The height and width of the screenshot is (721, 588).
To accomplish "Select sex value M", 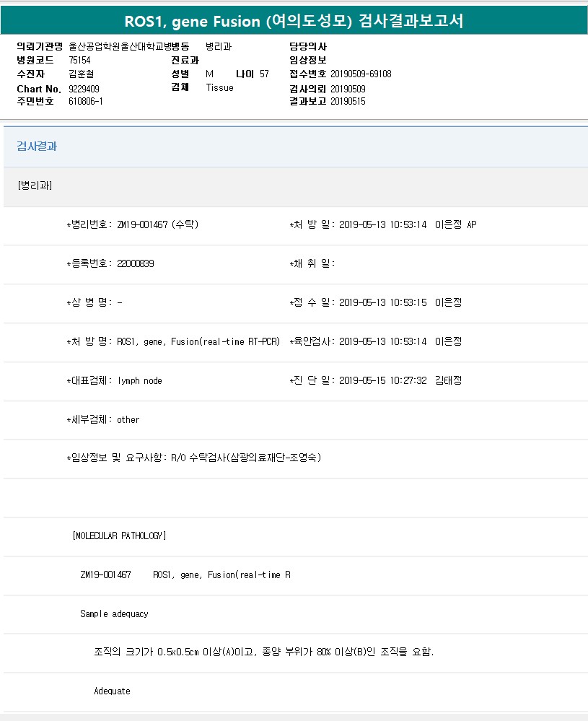I will [210, 74].
